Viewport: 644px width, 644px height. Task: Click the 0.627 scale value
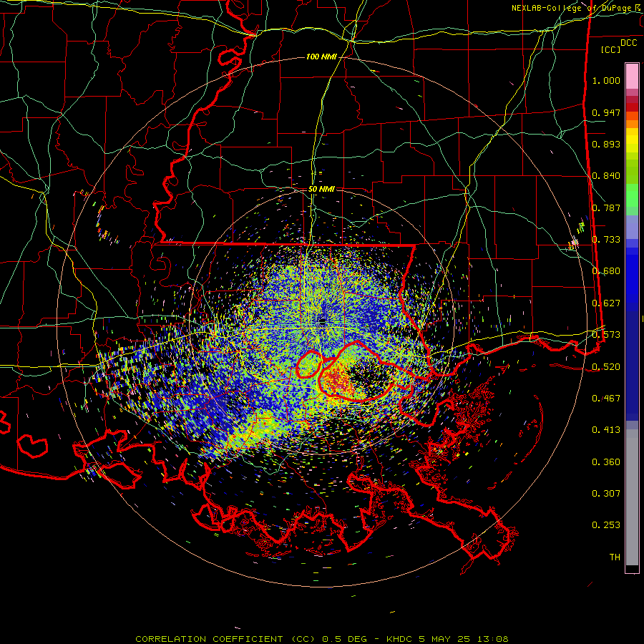pyautogui.click(x=606, y=303)
